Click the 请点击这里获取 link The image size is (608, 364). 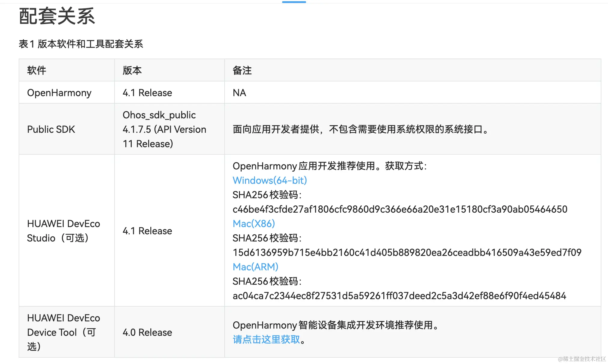tap(266, 339)
